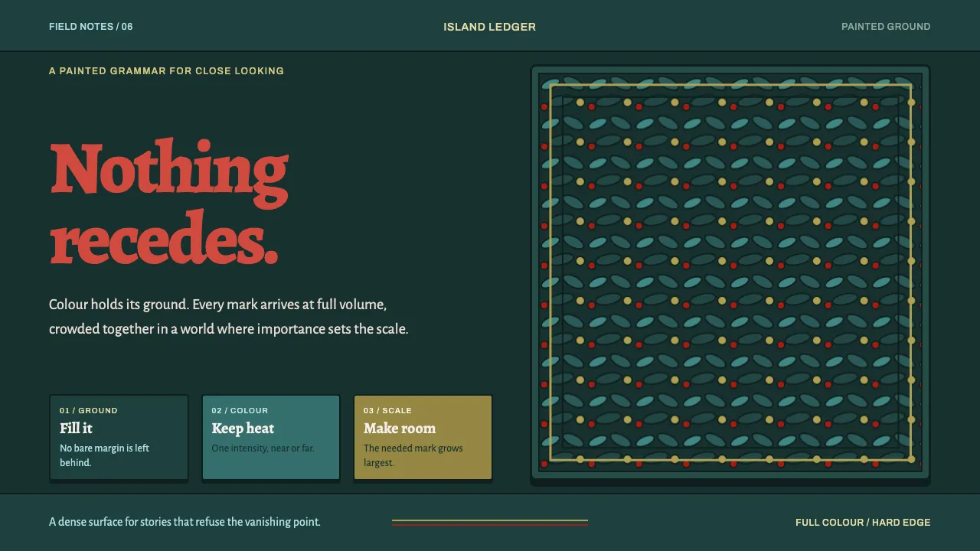This screenshot has width=980, height=551.
Task: Open the '01 / GROUND' Fill it card
Action: tap(119, 438)
